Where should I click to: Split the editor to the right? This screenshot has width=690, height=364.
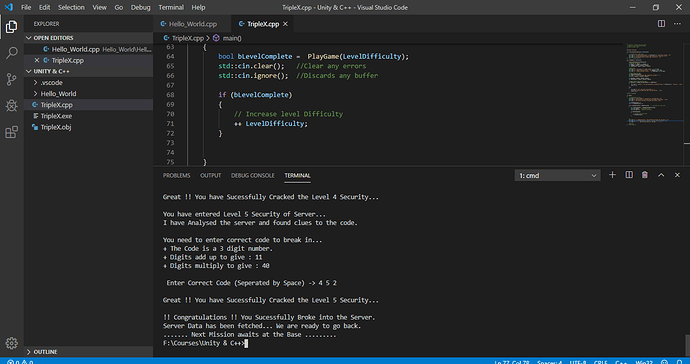[661, 24]
